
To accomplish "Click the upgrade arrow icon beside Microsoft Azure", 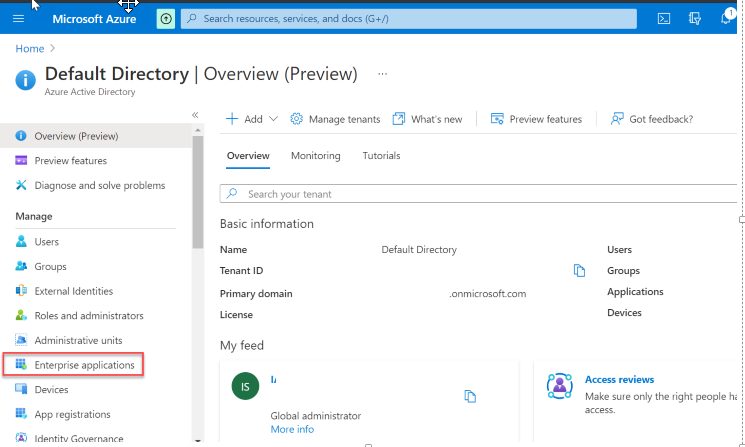I will pyautogui.click(x=166, y=19).
